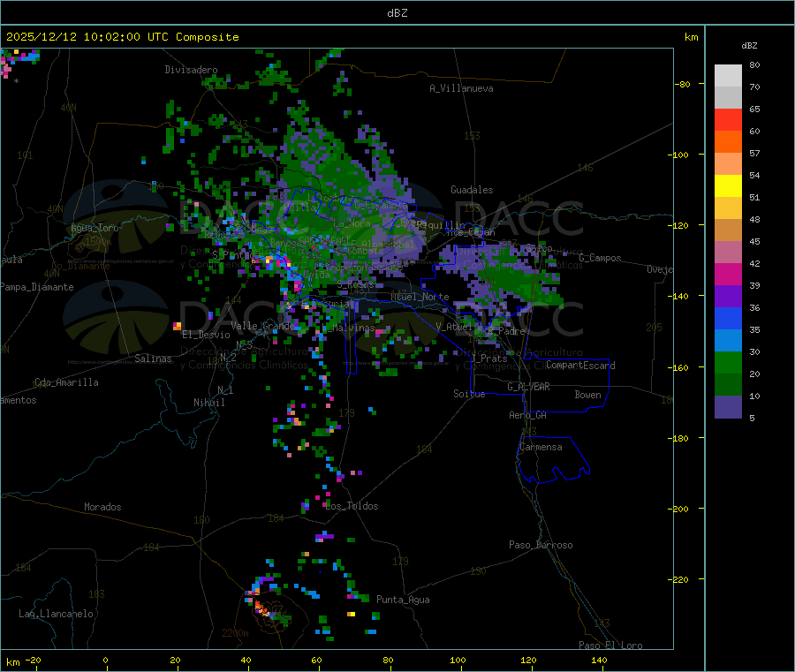
Task: Click the Morados location label
Action: (102, 507)
